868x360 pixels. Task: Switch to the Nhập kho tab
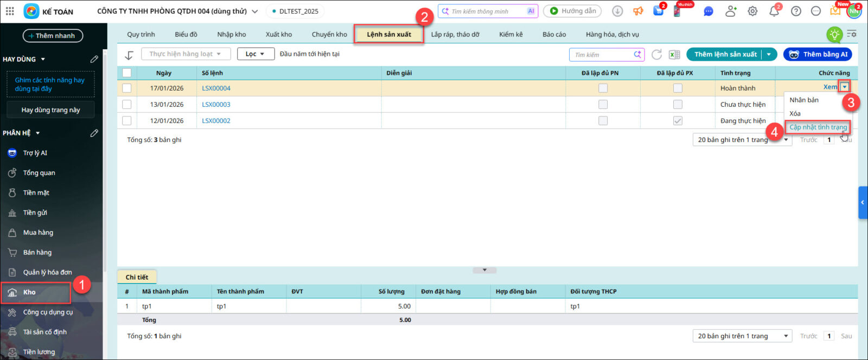tap(232, 34)
